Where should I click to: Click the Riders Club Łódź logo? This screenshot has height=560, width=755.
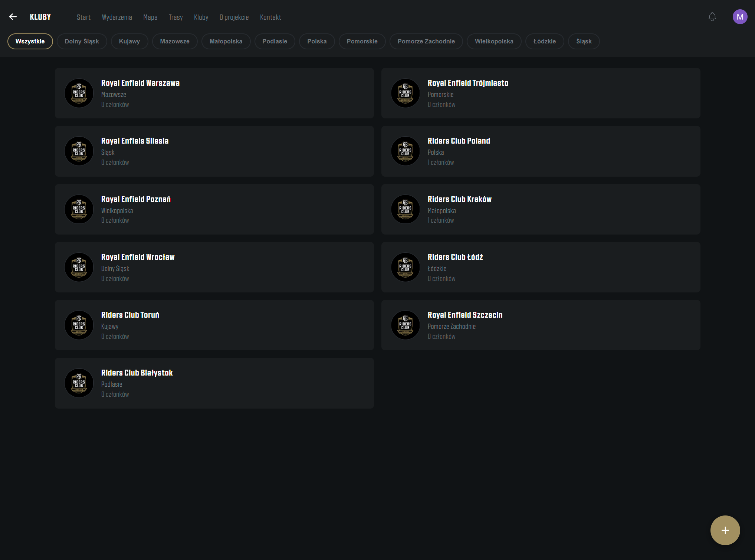pos(406,267)
